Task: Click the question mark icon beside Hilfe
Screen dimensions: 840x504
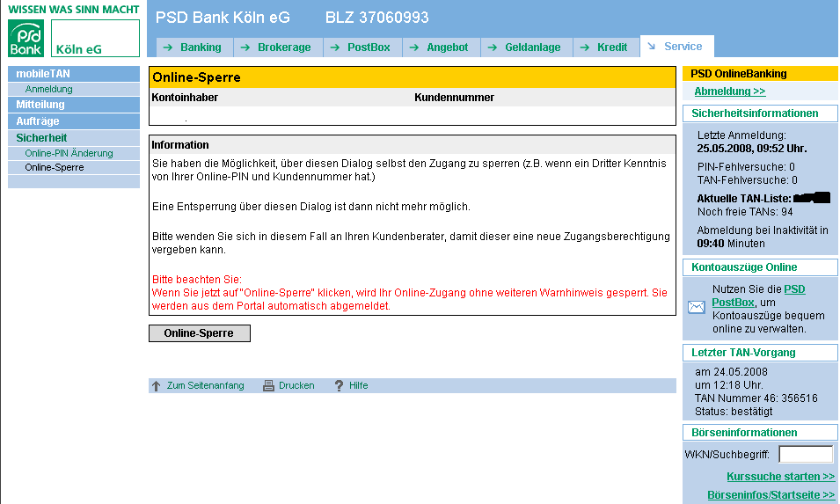Action: (339, 385)
